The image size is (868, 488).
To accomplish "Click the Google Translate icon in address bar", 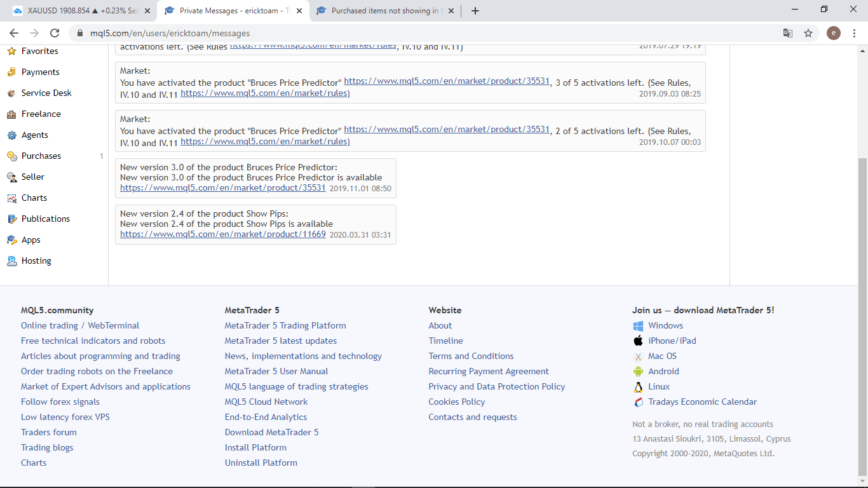I will [x=788, y=33].
